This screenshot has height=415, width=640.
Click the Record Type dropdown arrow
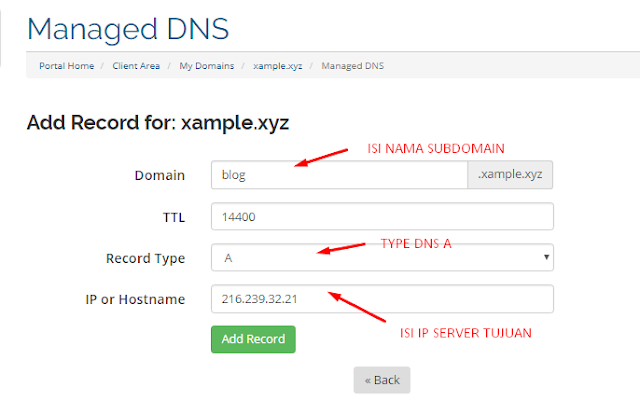point(546,257)
